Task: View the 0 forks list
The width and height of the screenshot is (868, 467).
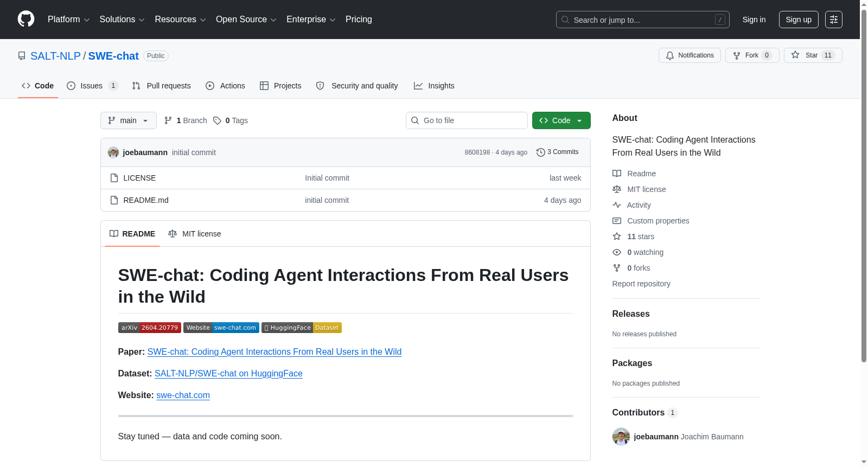Action: point(631,268)
